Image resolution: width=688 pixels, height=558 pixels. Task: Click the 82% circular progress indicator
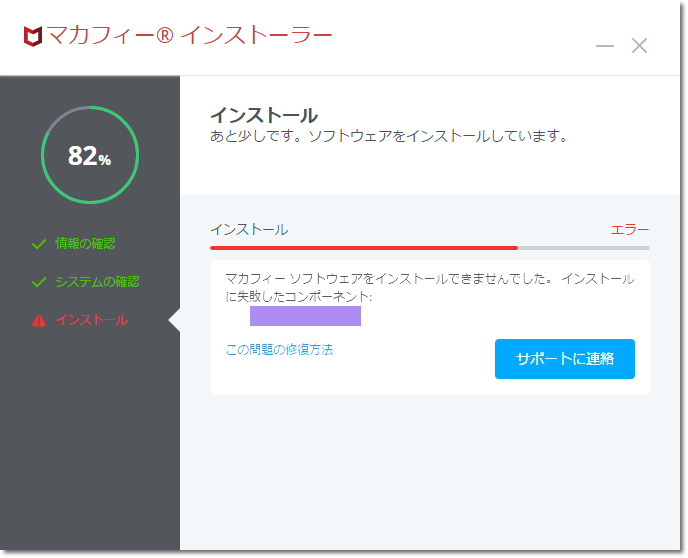[x=90, y=155]
